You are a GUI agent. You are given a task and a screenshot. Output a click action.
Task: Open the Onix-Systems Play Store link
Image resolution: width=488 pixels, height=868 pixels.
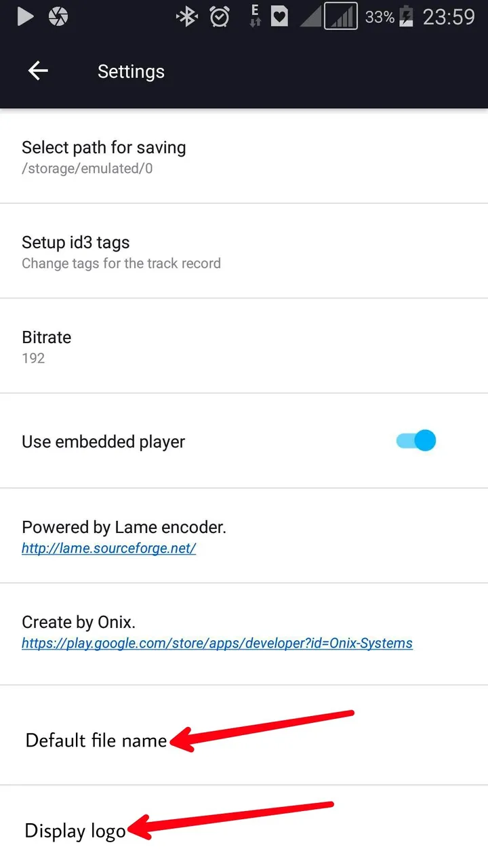tap(217, 643)
